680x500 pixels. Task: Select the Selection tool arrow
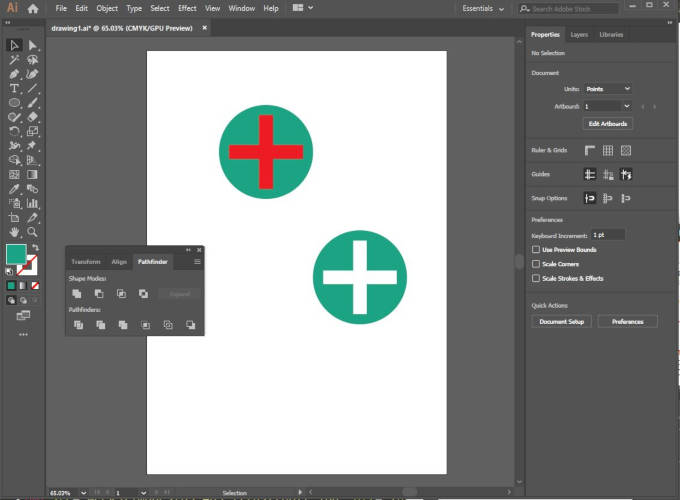(x=14, y=45)
